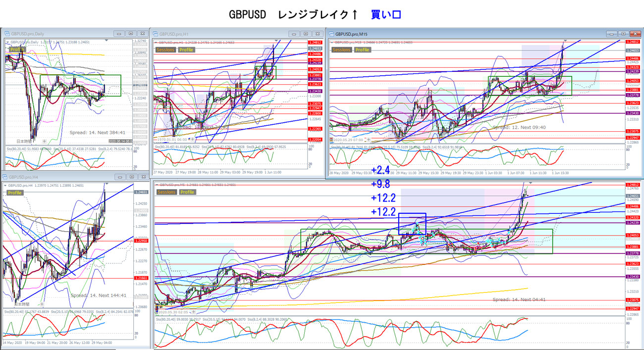
Task: Click the chart shift triangle atop the M15 chart
Action: [x=565, y=41]
